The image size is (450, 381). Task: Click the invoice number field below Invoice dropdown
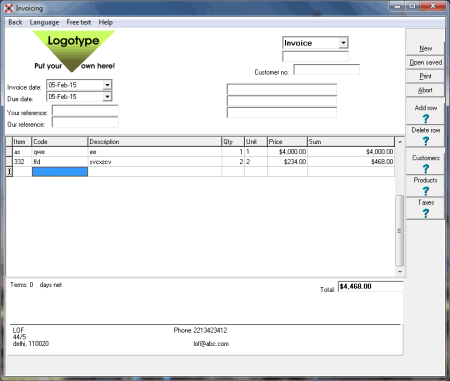point(315,56)
